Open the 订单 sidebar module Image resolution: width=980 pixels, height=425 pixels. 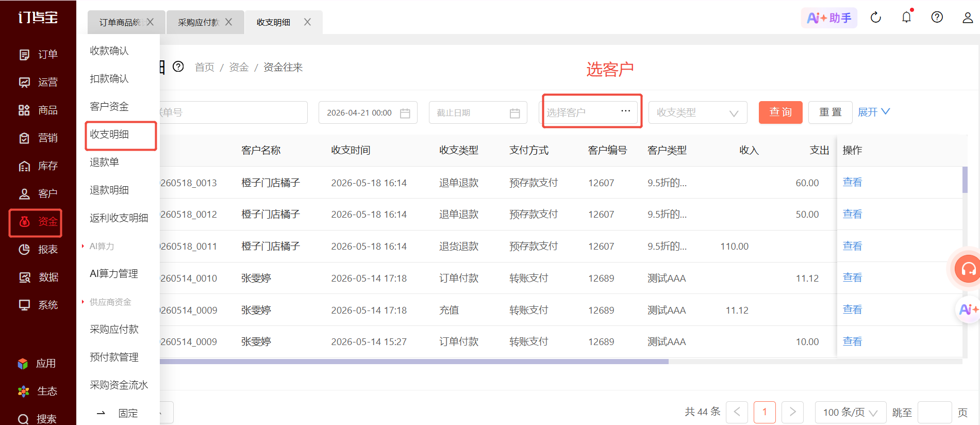38,55
